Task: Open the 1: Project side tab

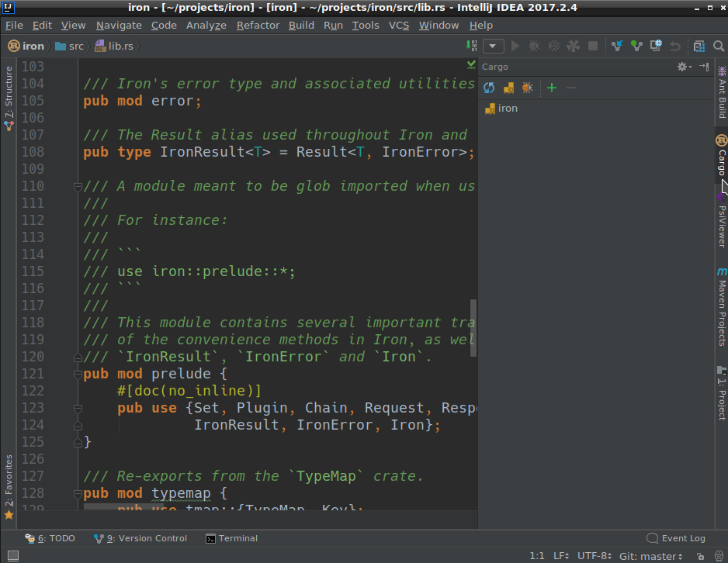Action: [x=722, y=393]
